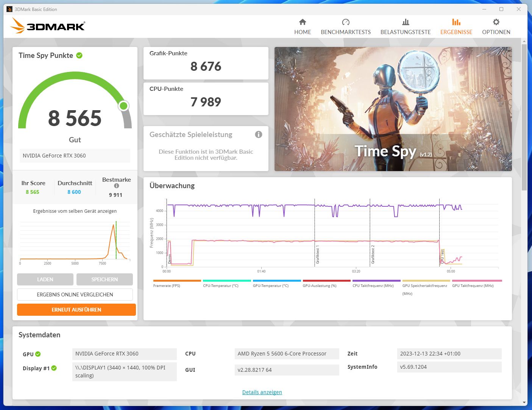The width and height of the screenshot is (532, 410).
Task: Click NVIDIA GeForce RTX 3060 under the gauge
Action: coord(75,156)
